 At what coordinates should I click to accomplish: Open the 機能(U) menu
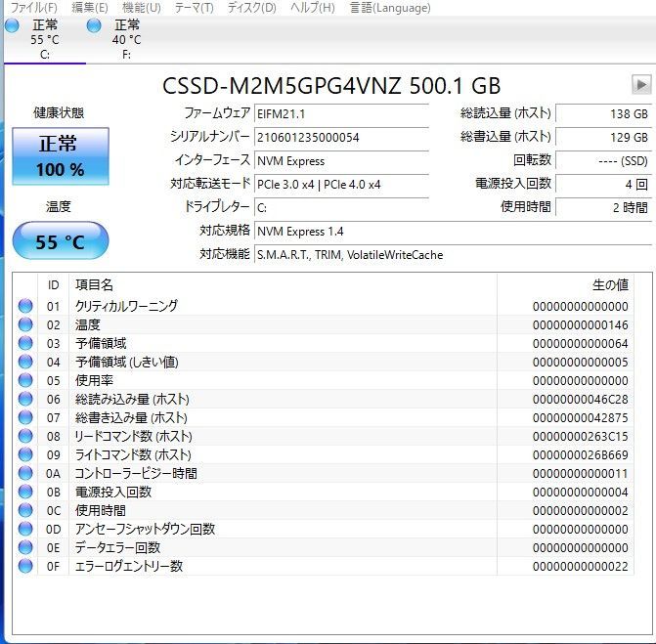(142, 8)
